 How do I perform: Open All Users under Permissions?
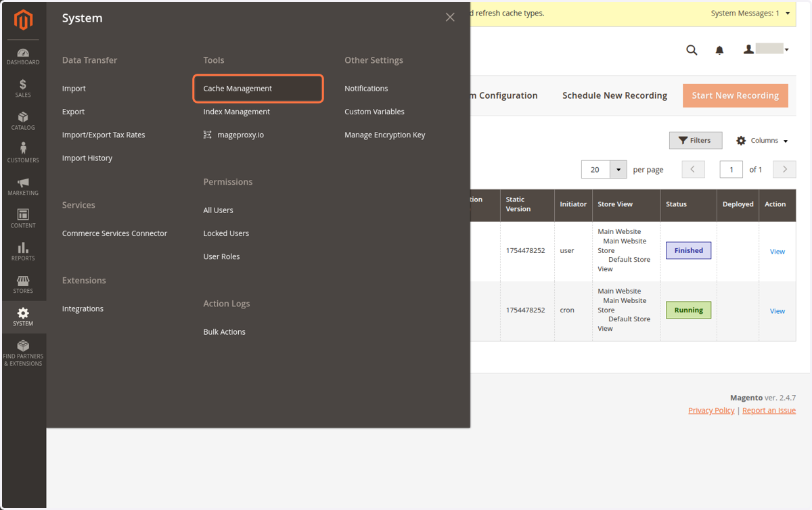coord(218,210)
